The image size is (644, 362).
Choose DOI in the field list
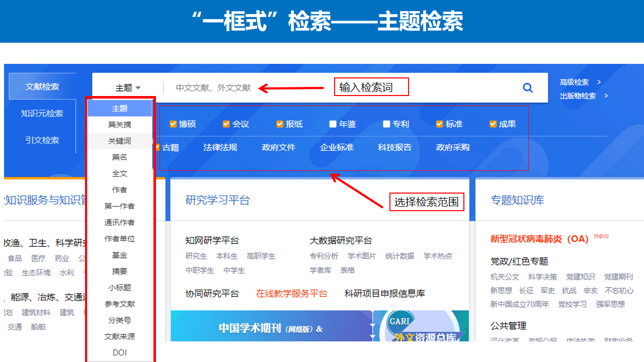[x=120, y=353]
